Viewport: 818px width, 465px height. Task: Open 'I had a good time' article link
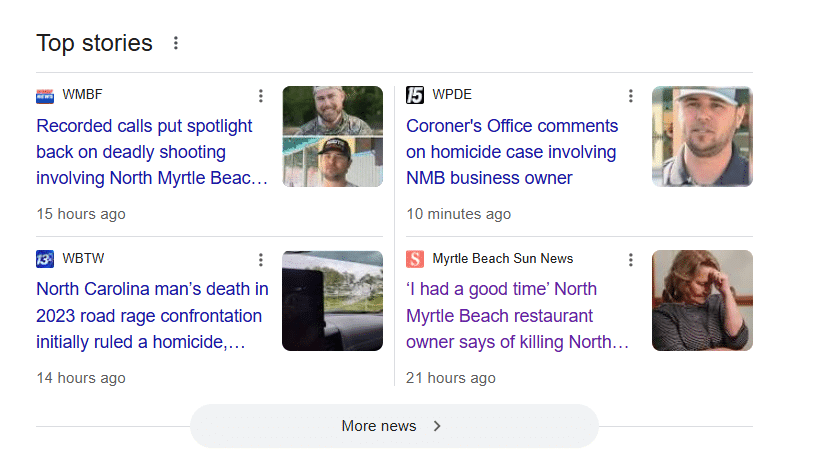(518, 315)
